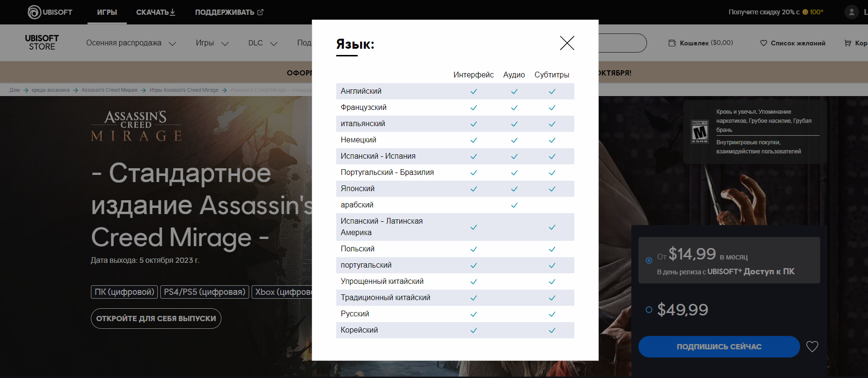The image size is (868, 378).
Task: Click the Традиционный китайский row label
Action: (x=385, y=298)
